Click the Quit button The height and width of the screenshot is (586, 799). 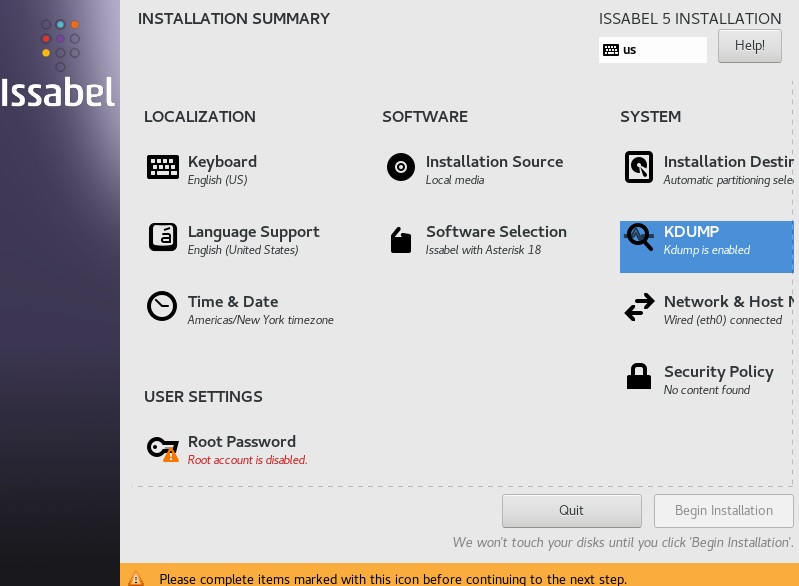(x=571, y=510)
